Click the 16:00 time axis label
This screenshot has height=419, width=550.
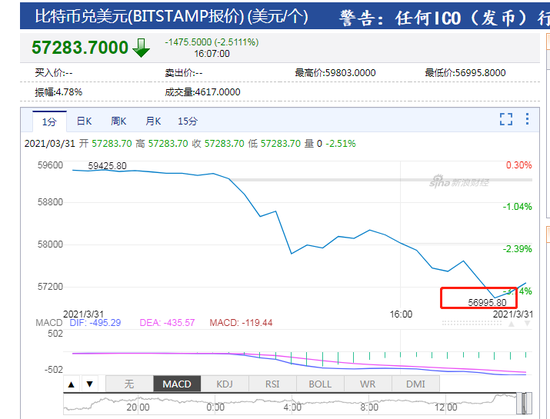401,314
